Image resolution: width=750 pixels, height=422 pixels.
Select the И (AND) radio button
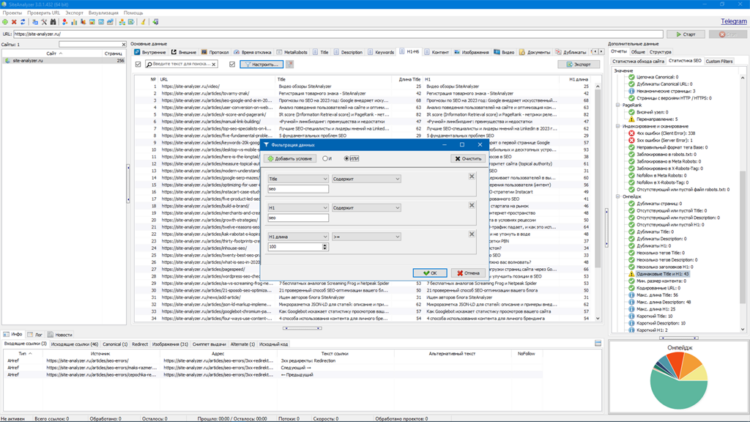(325, 158)
